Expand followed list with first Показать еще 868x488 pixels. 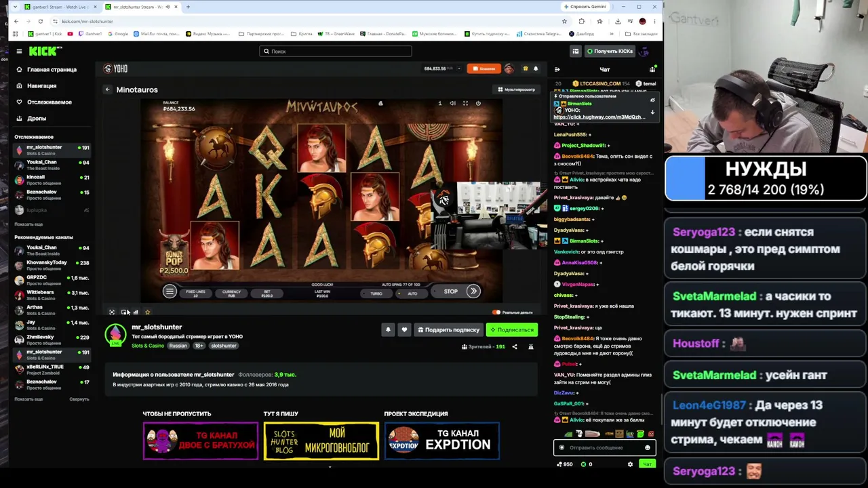(28, 224)
